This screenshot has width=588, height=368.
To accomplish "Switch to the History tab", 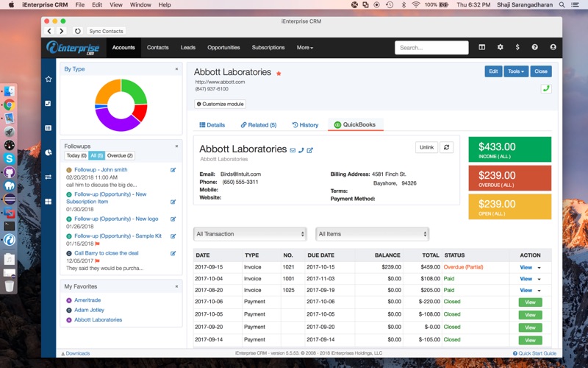I will coord(305,125).
